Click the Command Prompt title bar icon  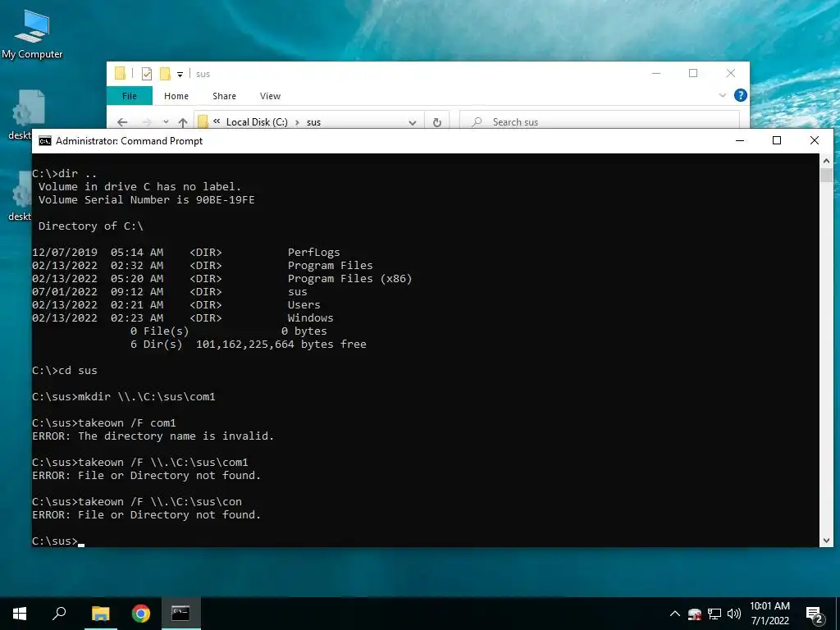(45, 141)
